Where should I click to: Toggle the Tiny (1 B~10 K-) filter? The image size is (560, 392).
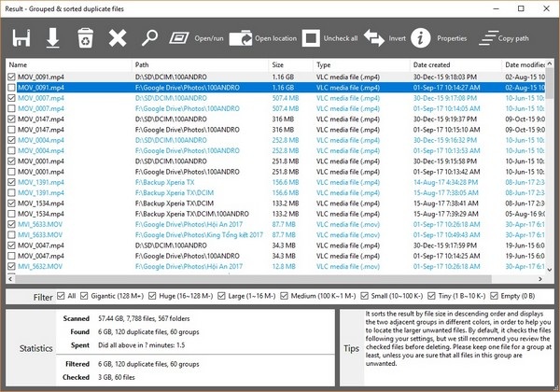[431, 296]
